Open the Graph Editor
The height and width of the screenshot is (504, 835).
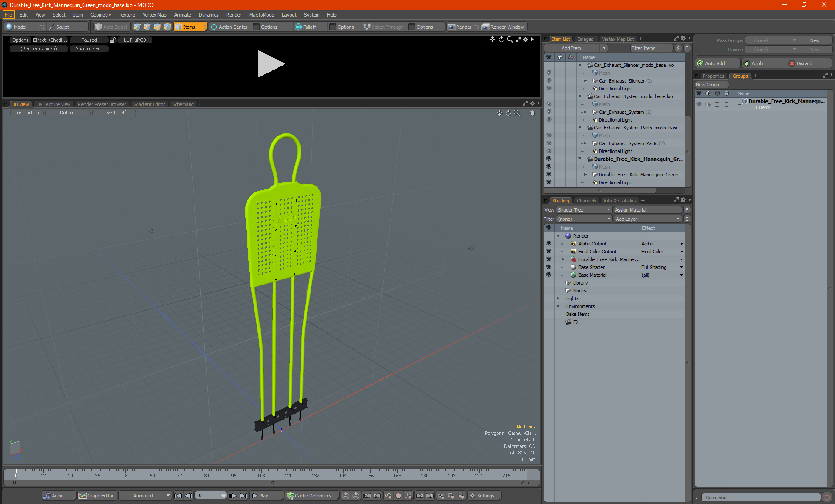click(x=97, y=496)
